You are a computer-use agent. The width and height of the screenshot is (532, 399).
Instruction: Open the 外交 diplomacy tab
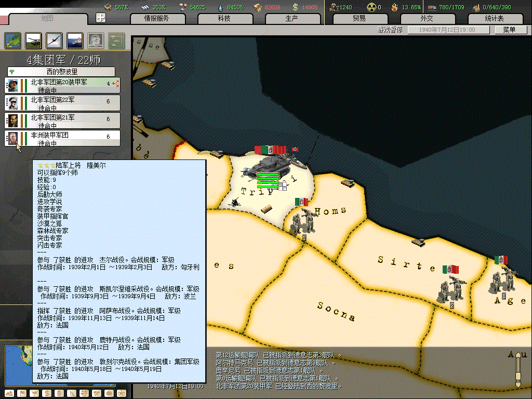[427, 19]
